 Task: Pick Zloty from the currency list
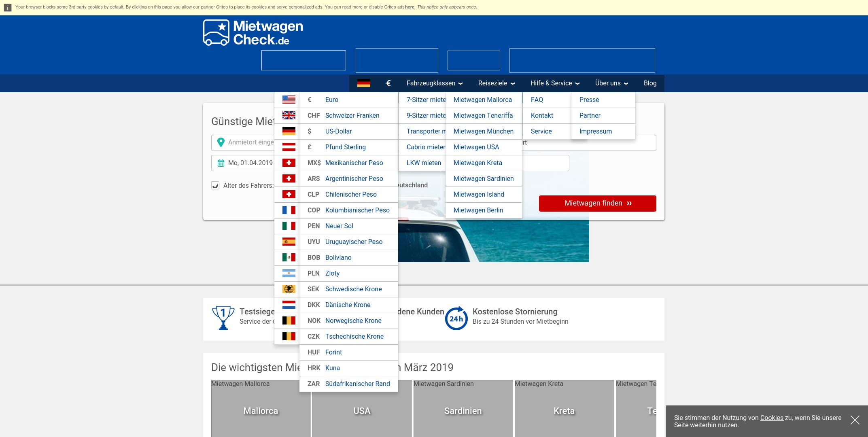click(x=348, y=273)
